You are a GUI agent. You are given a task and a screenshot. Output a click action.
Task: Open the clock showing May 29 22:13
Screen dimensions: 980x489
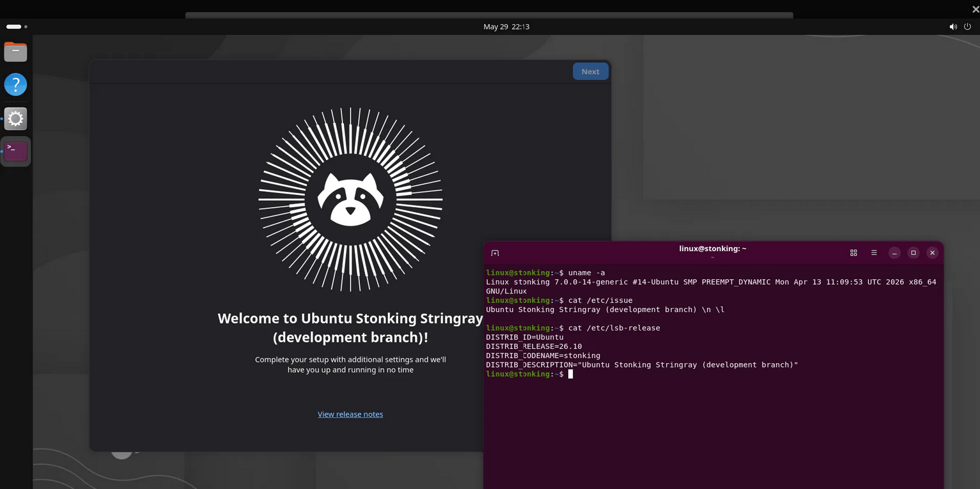pyautogui.click(x=506, y=27)
